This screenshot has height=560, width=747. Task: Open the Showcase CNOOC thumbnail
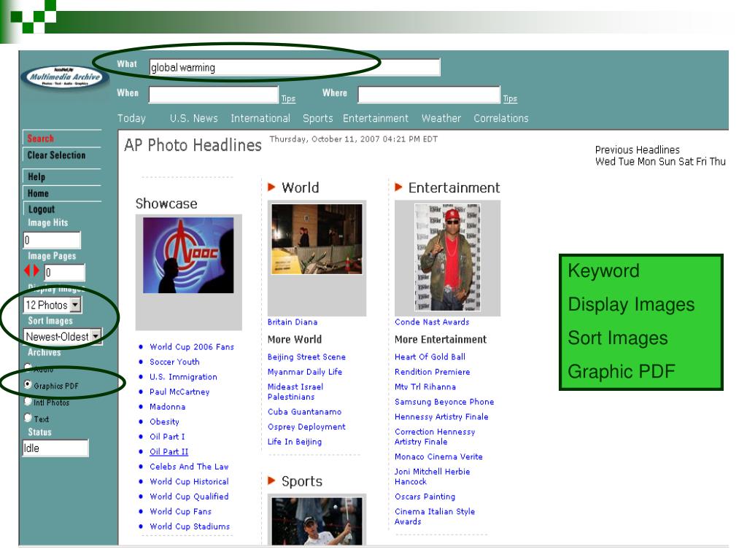click(x=188, y=255)
